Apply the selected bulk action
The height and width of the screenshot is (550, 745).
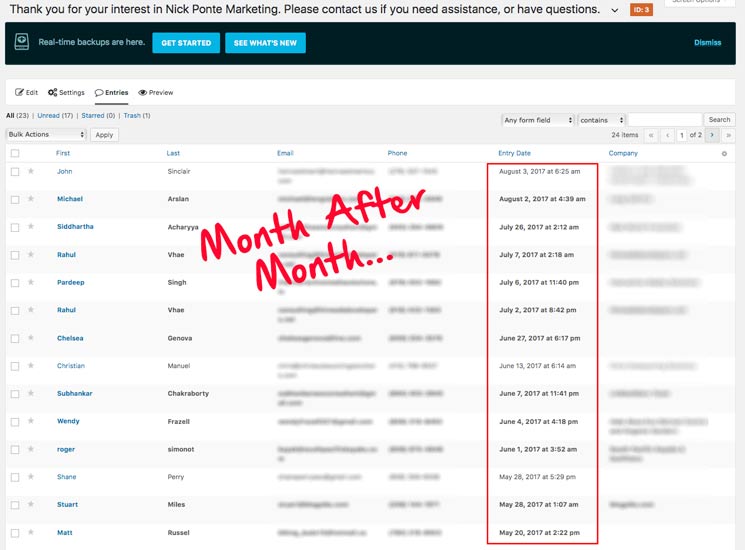click(104, 135)
